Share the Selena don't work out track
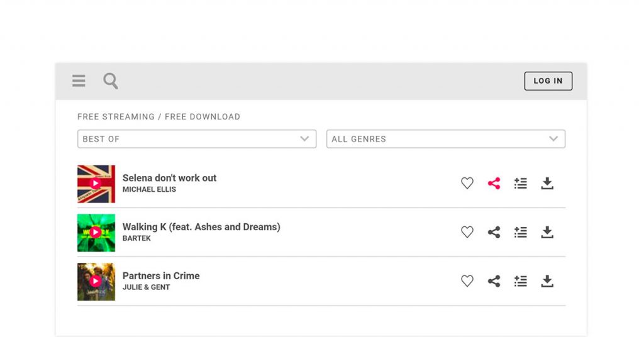 click(494, 183)
